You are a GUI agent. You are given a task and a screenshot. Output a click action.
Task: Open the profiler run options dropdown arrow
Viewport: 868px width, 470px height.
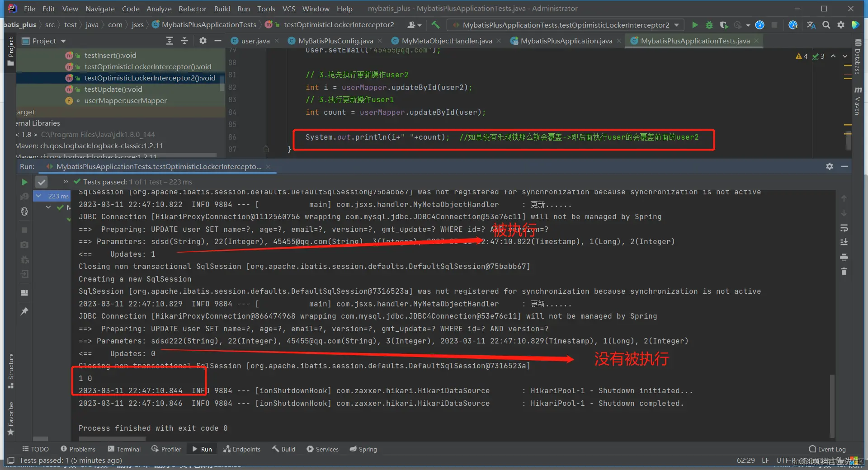pyautogui.click(x=748, y=25)
